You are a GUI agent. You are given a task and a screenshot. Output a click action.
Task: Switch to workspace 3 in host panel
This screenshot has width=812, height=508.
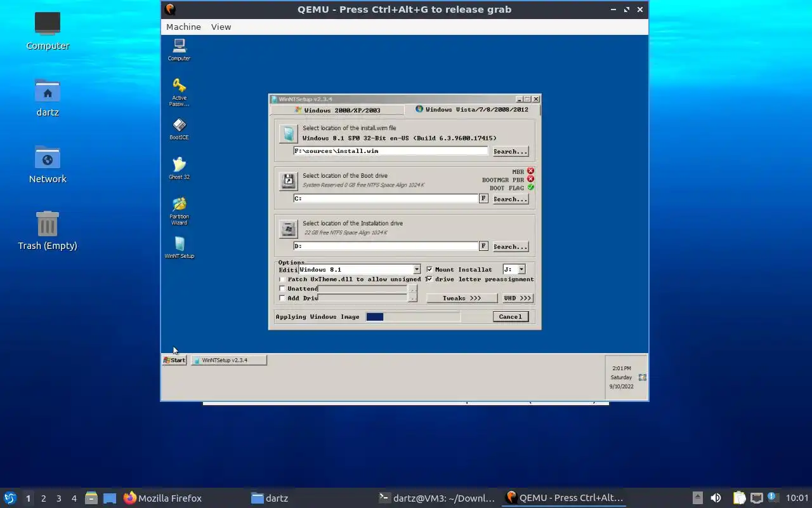pos(59,498)
